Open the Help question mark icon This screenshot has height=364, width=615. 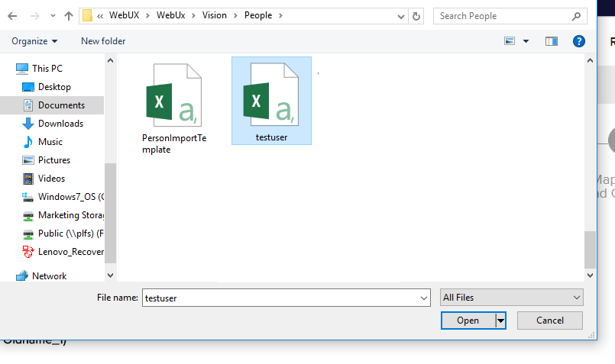click(x=579, y=41)
